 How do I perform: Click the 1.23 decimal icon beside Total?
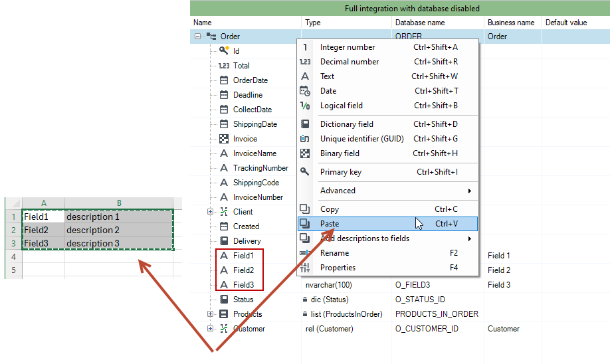tap(224, 66)
